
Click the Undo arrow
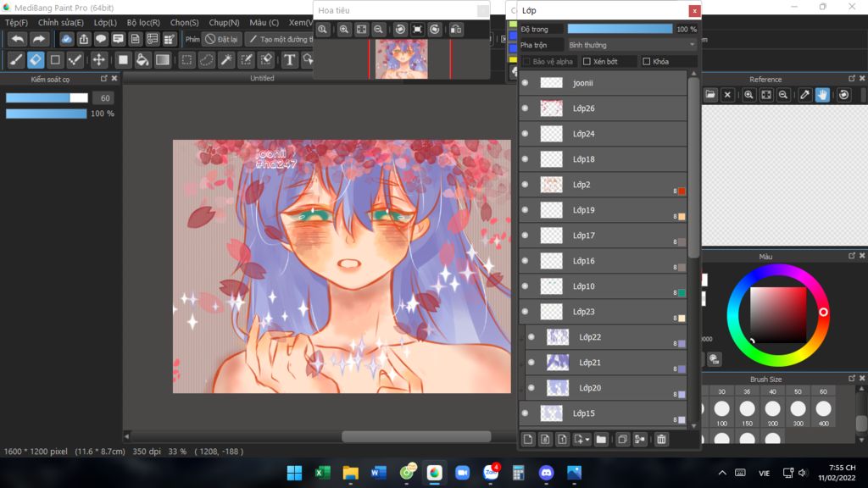18,39
